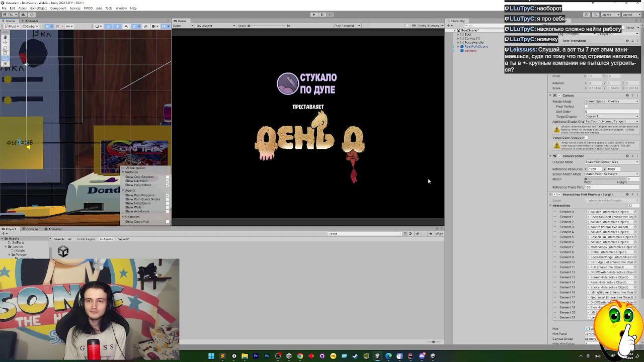Open the Window menu
The height and width of the screenshot is (362, 644).
pos(121,8)
